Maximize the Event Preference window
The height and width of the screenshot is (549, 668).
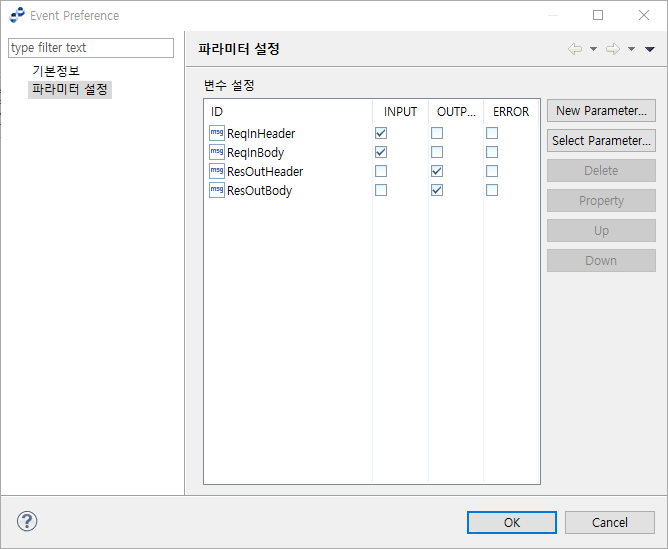pyautogui.click(x=598, y=15)
